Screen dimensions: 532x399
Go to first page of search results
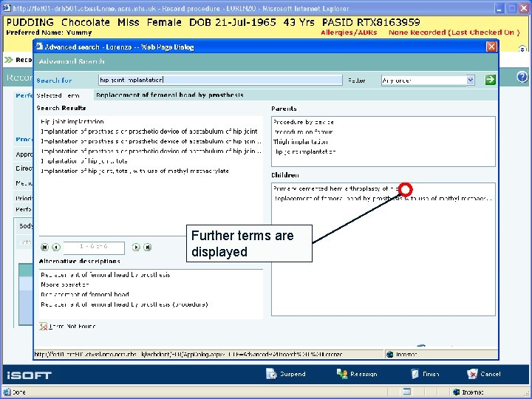click(x=44, y=248)
